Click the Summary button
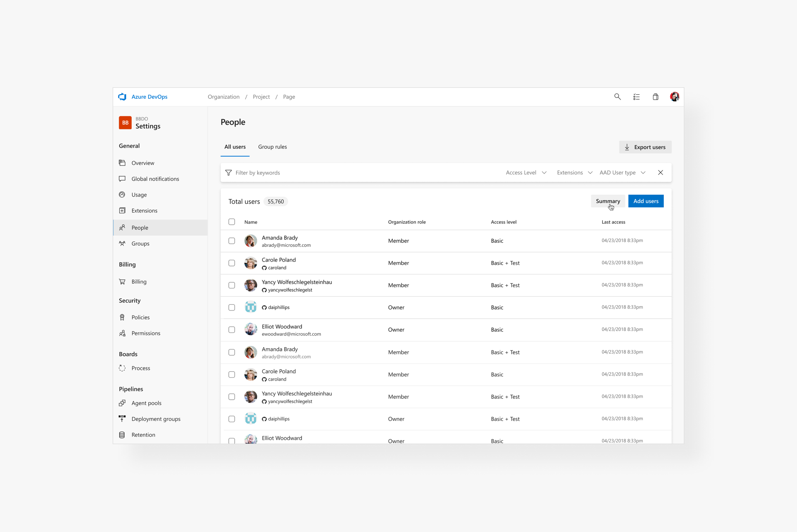Screen dimensions: 797x532 click(608, 201)
